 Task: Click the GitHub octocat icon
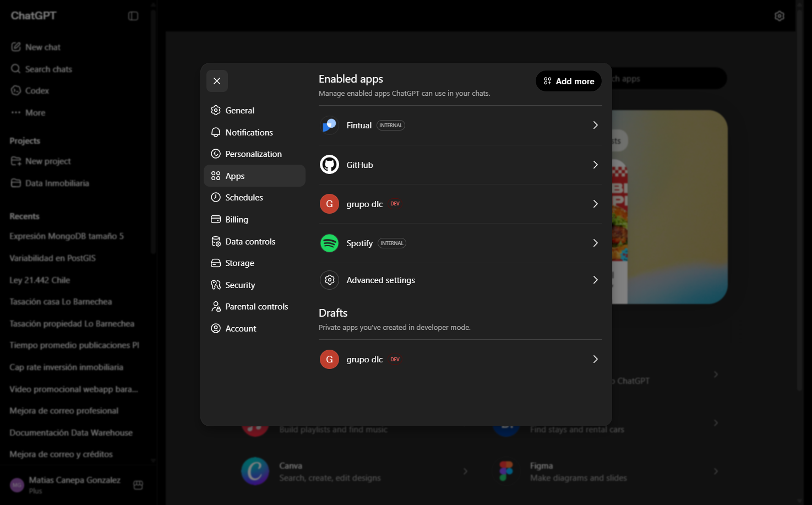click(x=329, y=165)
